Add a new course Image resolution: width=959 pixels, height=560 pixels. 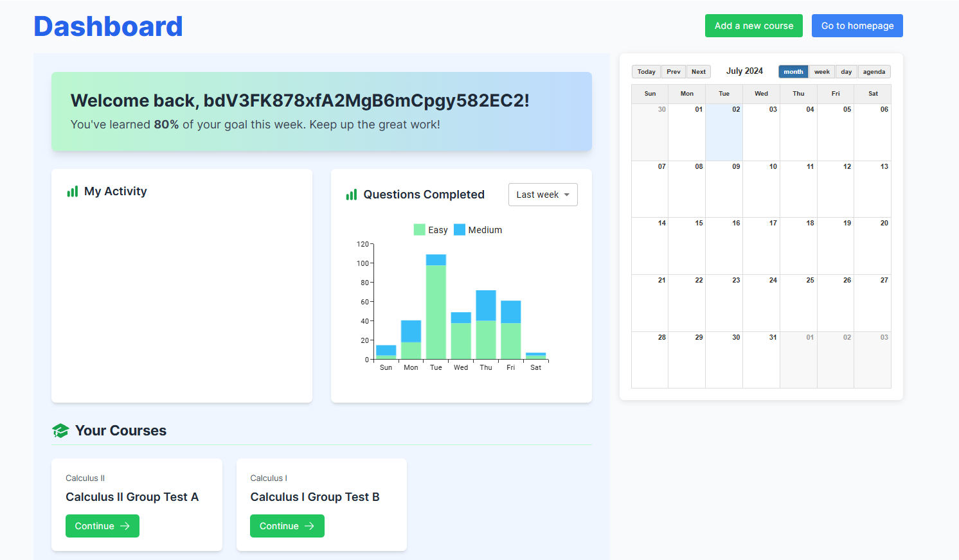tap(753, 26)
